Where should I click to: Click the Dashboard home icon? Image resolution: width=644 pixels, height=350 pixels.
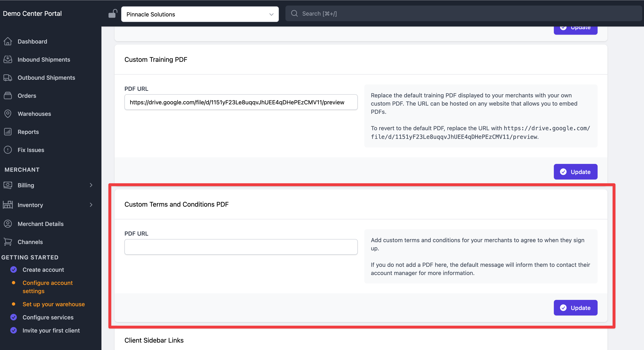point(8,41)
